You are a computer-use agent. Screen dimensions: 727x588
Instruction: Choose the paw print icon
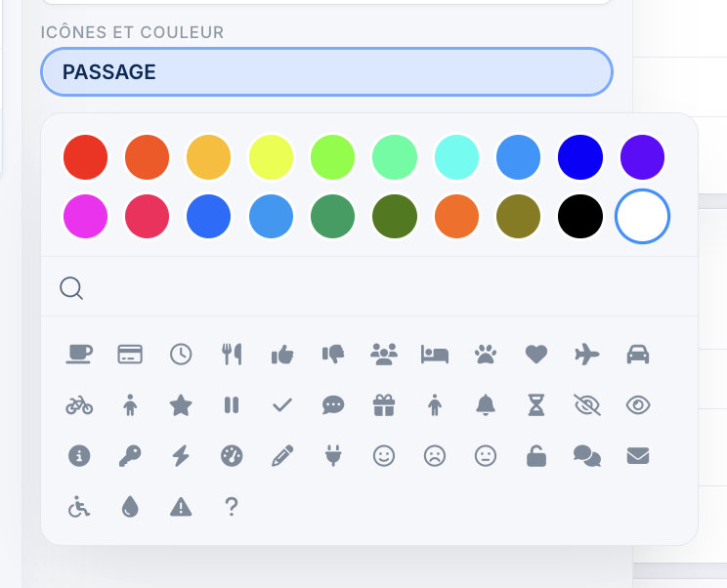click(x=486, y=355)
